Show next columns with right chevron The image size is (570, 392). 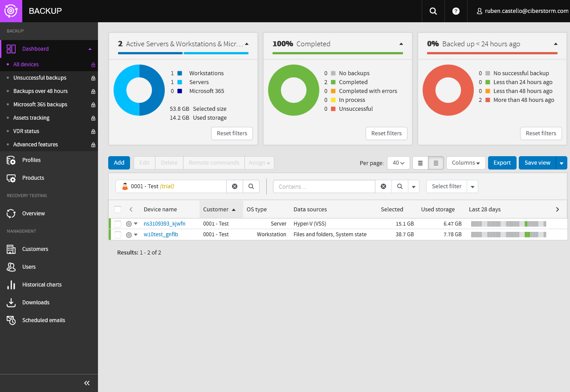coord(558,209)
